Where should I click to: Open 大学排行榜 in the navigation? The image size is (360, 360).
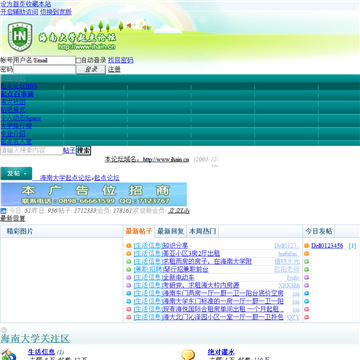tap(16, 126)
